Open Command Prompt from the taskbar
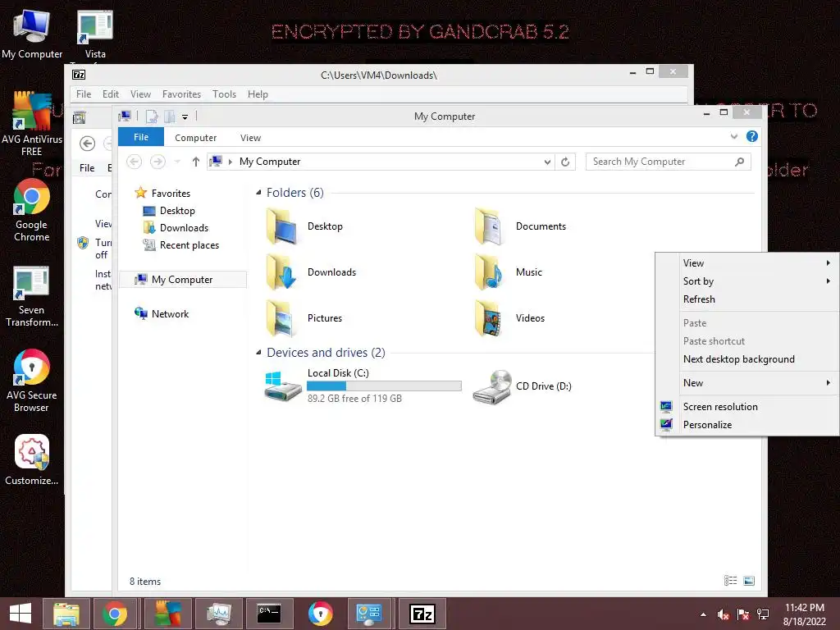This screenshot has height=630, width=840. (x=269, y=614)
